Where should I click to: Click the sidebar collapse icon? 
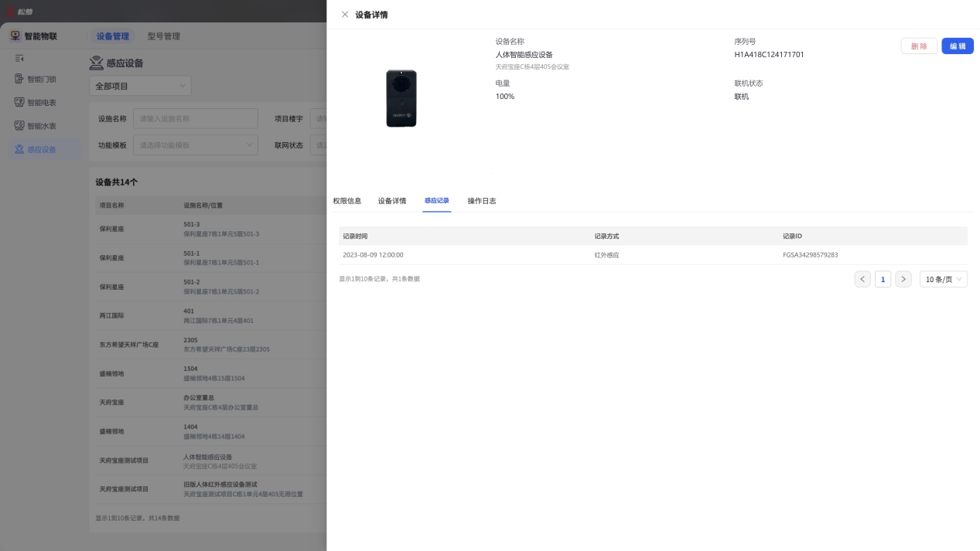click(x=19, y=58)
